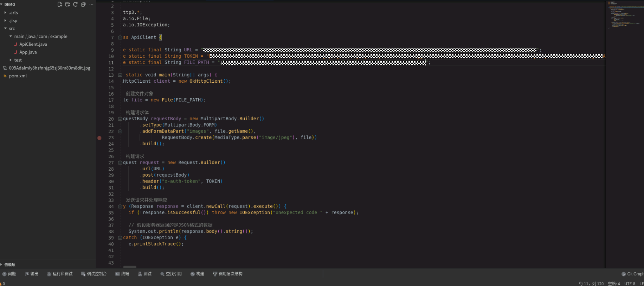
Task: Open the 调用层次结构 panel tab
Action: (x=228, y=274)
